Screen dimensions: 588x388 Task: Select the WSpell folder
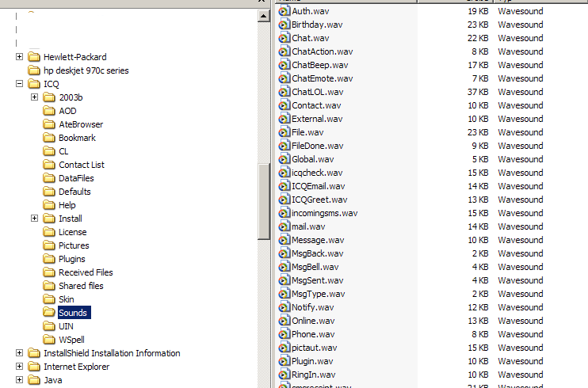pyautogui.click(x=71, y=340)
